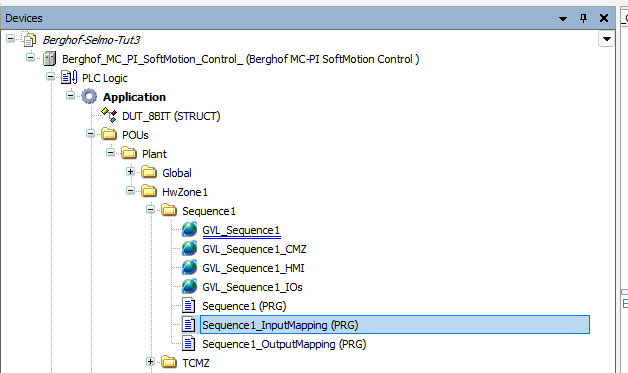This screenshot has height=373, width=628.
Task: Click the PLC Logic icon
Action: 69,78
